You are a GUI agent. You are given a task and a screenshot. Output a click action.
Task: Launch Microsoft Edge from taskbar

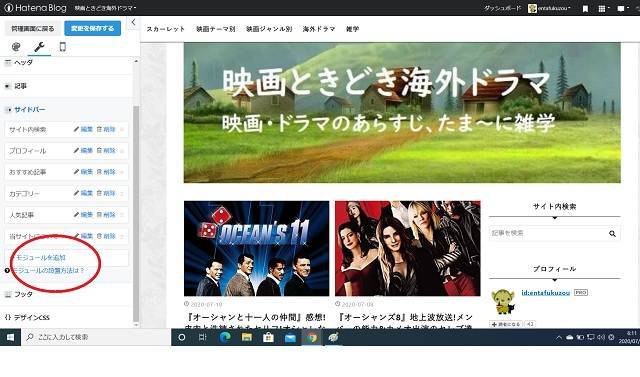[x=225, y=337]
